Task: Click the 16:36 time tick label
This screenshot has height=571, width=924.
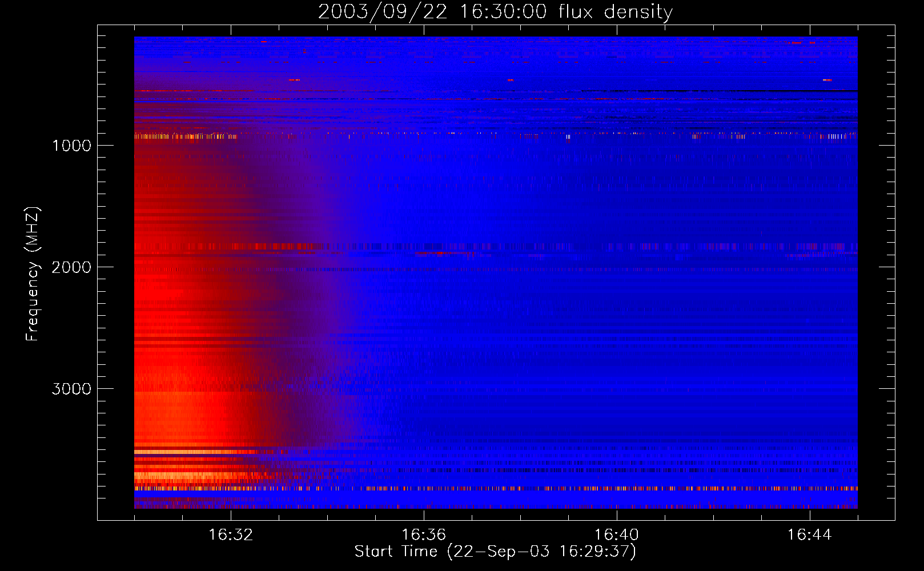Action: point(424,535)
